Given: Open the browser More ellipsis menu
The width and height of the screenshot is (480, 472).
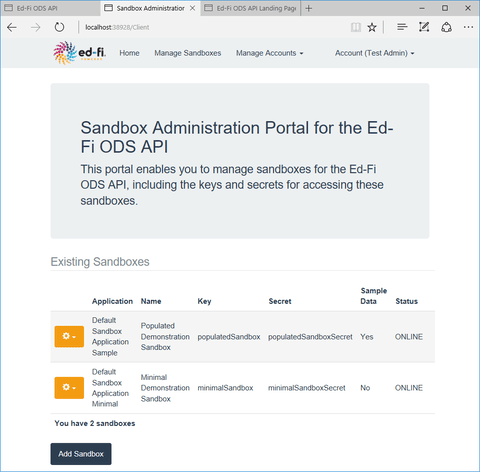Looking at the screenshot, I should point(468,27).
